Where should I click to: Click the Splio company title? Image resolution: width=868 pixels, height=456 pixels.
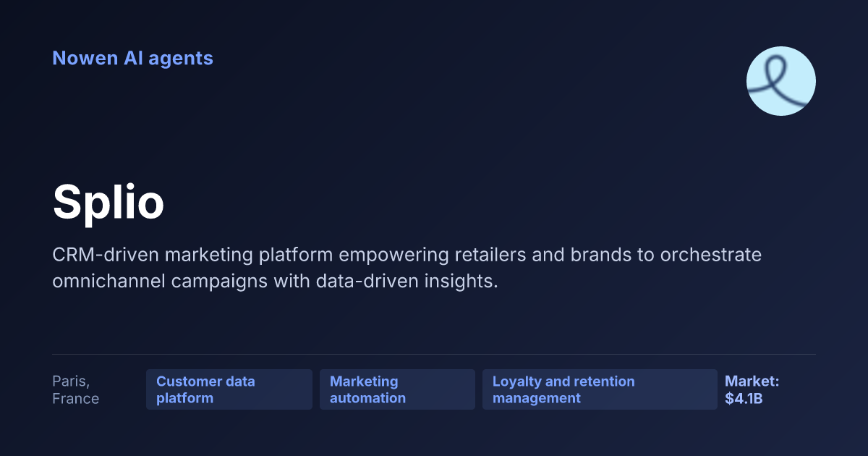pyautogui.click(x=109, y=202)
